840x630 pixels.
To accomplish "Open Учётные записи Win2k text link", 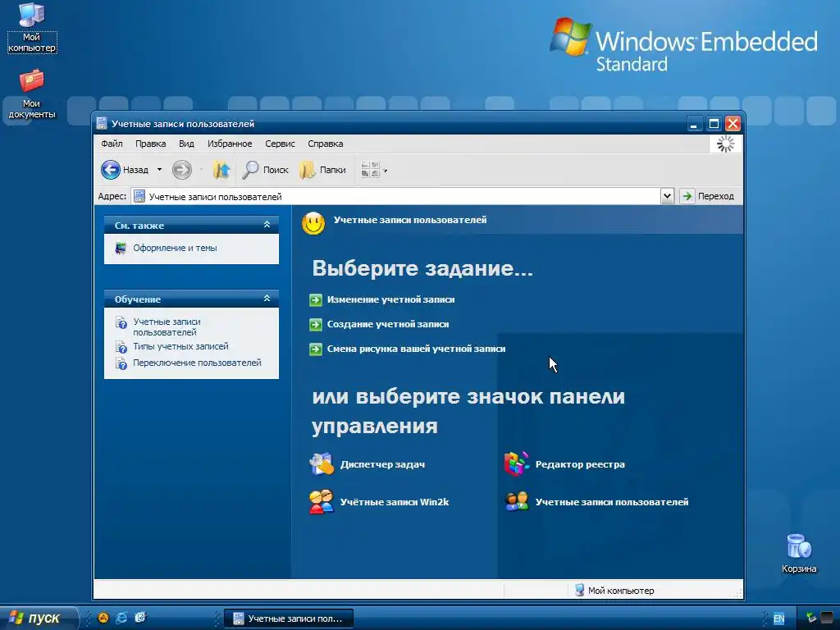I will click(395, 502).
